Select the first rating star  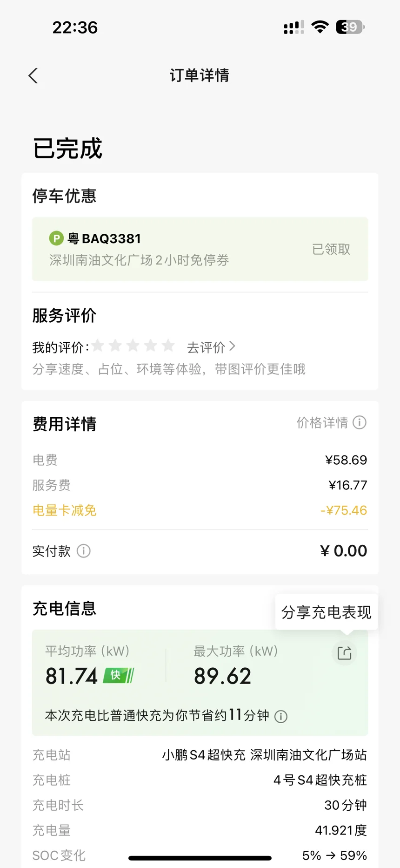pyautogui.click(x=98, y=346)
